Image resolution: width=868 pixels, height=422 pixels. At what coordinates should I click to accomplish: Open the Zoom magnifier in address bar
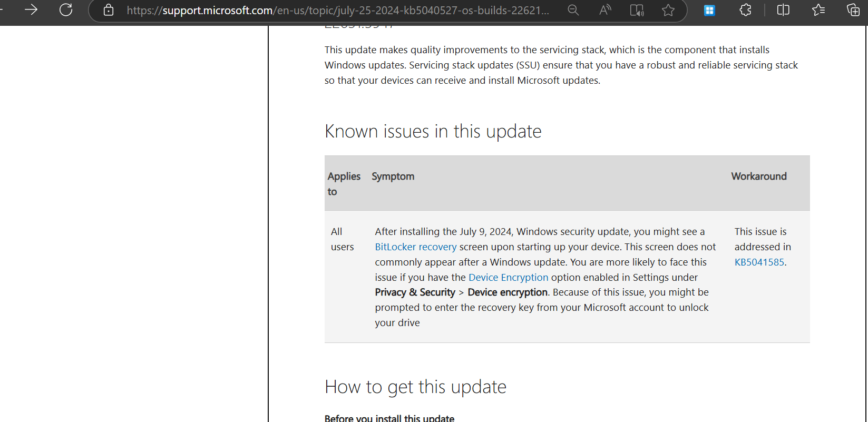pos(573,10)
